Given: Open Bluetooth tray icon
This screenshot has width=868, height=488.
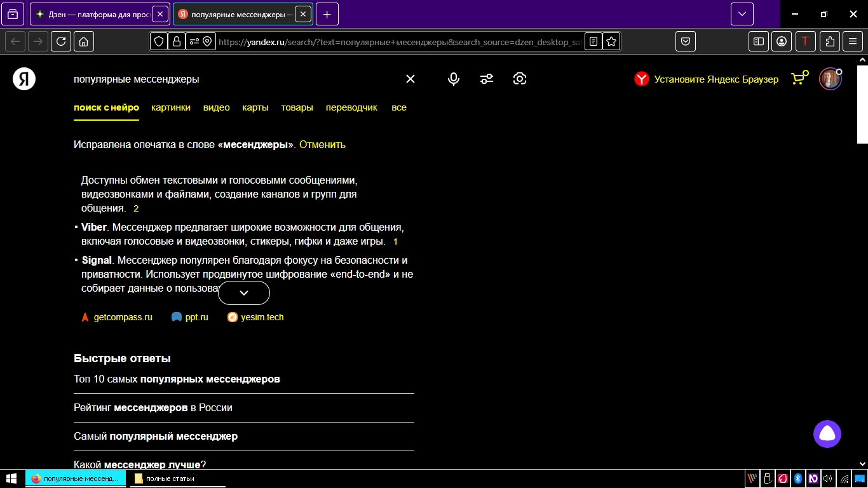Looking at the screenshot, I should tap(798, 478).
